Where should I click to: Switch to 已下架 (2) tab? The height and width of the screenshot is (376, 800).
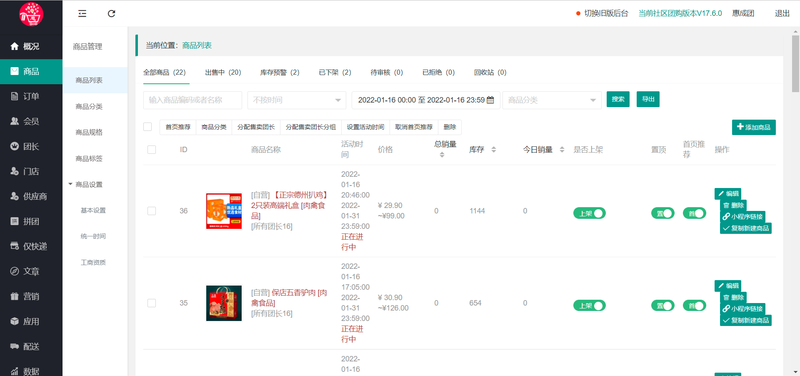[335, 72]
